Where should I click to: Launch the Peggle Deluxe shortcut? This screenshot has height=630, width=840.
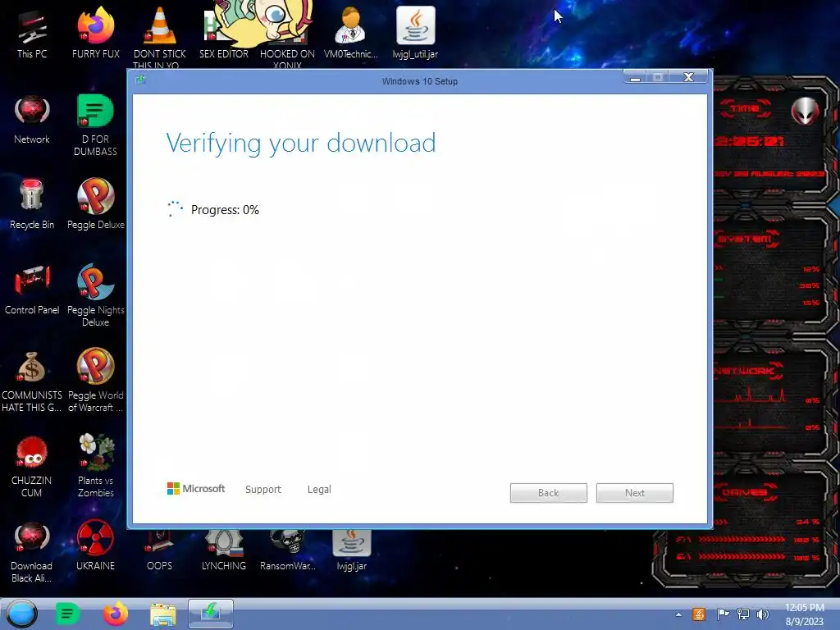tap(95, 205)
